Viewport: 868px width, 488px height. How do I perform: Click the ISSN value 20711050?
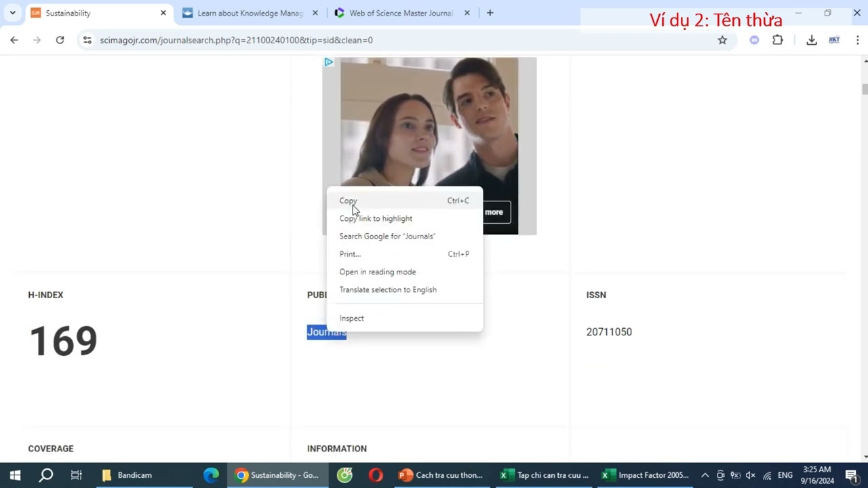[x=609, y=332]
